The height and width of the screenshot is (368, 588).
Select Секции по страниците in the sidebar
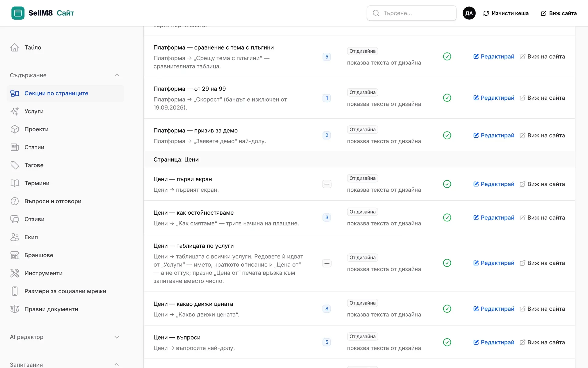(x=65, y=93)
